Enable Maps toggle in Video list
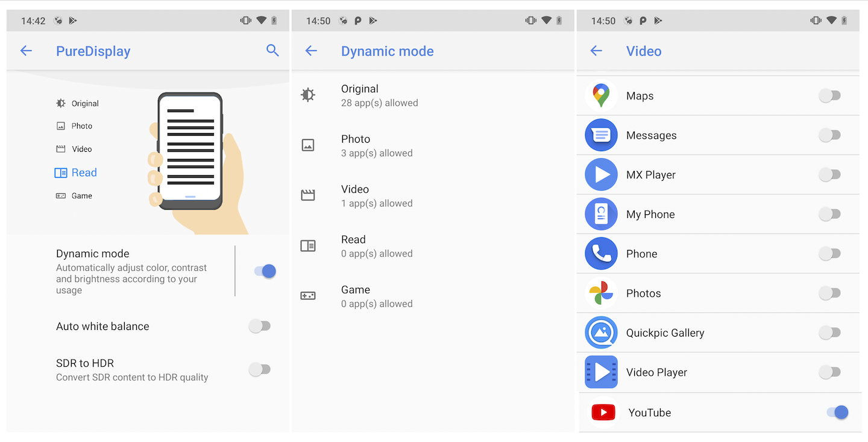This screenshot has width=868, height=442. (829, 95)
